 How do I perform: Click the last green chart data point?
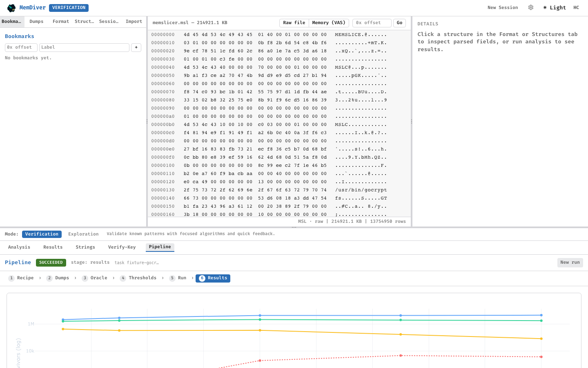tap(541, 321)
